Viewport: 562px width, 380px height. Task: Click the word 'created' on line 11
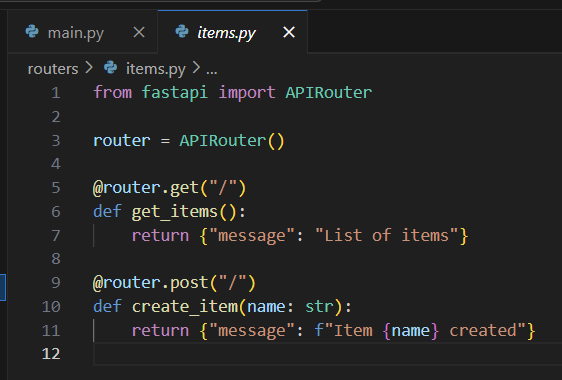[483, 330]
